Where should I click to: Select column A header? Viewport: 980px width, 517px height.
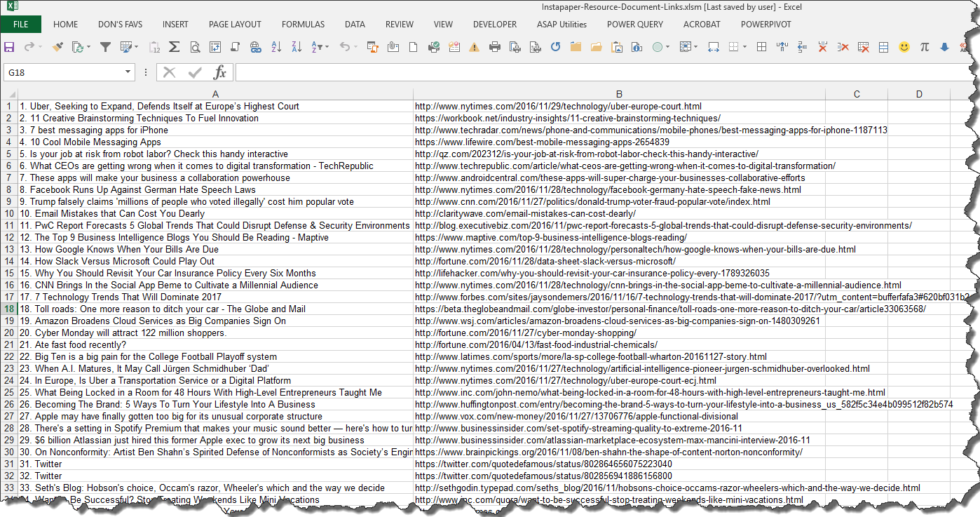pyautogui.click(x=215, y=94)
